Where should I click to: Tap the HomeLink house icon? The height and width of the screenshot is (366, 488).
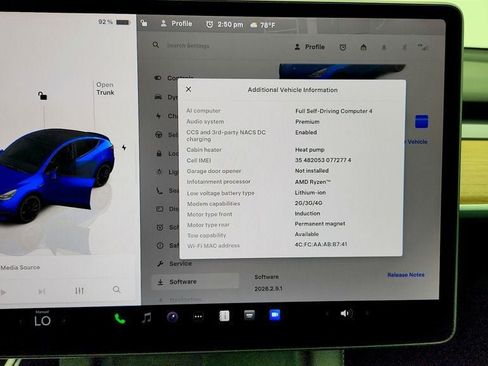point(363,47)
